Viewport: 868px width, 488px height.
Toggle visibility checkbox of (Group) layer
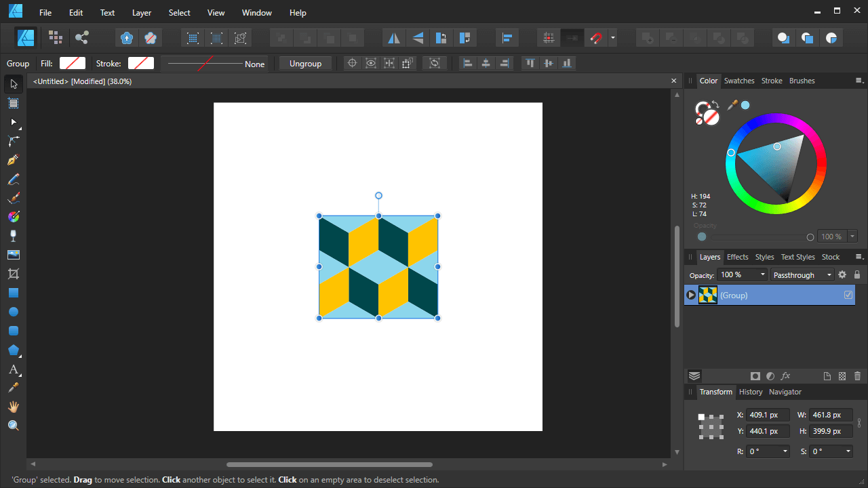[x=848, y=295]
